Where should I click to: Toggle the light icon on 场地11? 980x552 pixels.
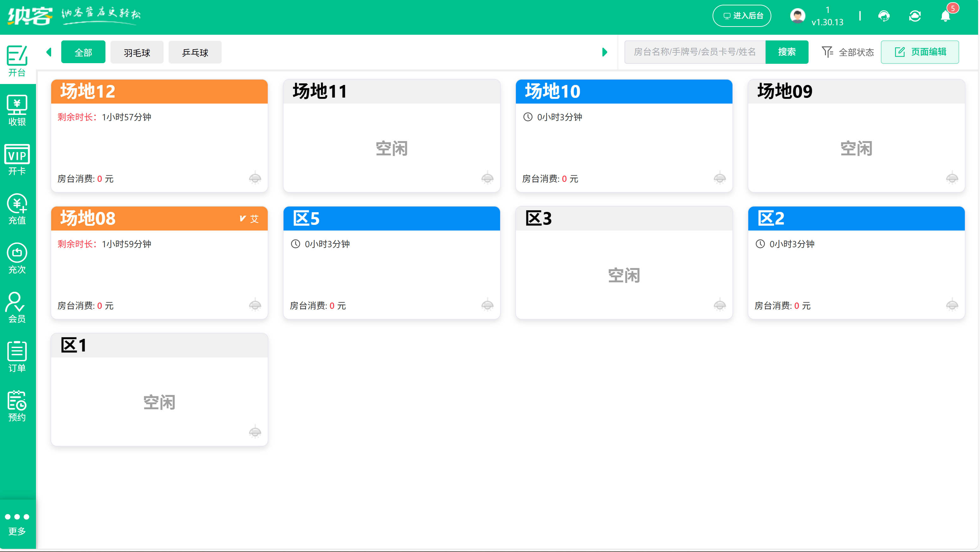point(488,178)
